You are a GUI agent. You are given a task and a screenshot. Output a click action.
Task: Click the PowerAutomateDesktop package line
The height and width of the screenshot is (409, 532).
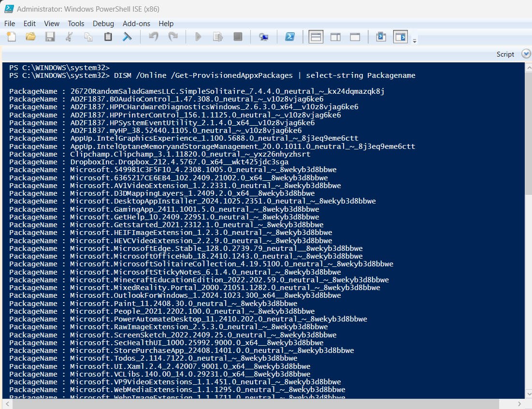(x=188, y=319)
